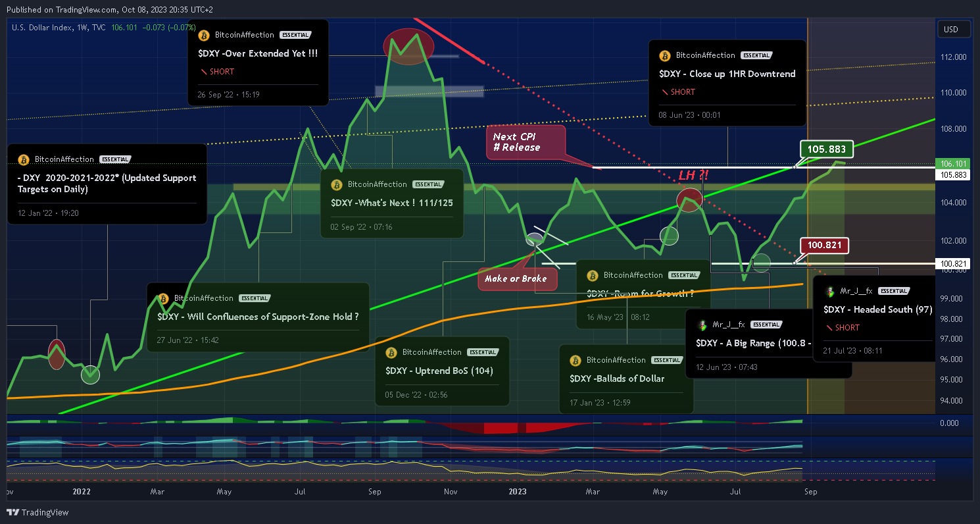Click ESSENTIAL badge on 'Ballads of Dollar' card
The width and height of the screenshot is (980, 524).
[667, 360]
